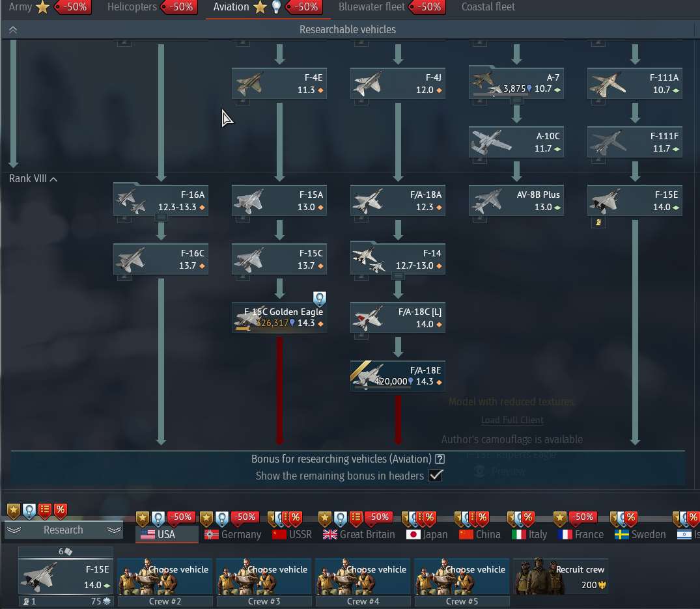
Task: Click the golden eagle task icon below F-15E
Action: [x=598, y=222]
